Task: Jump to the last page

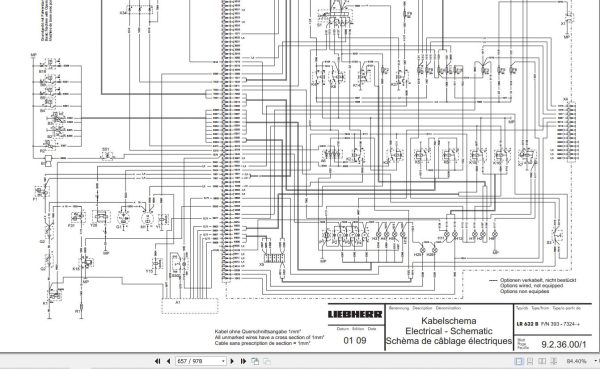Action: click(x=243, y=361)
